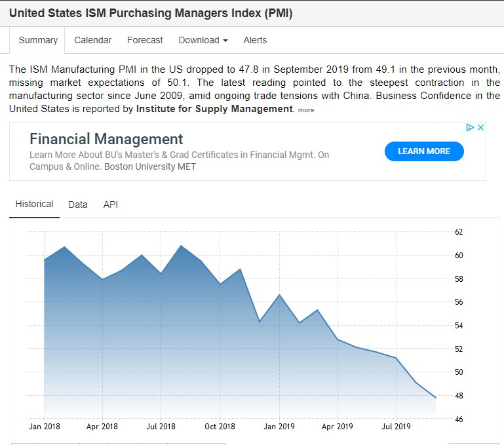504x445 pixels.
Task: Switch to the Calendar tab
Action: [92, 40]
